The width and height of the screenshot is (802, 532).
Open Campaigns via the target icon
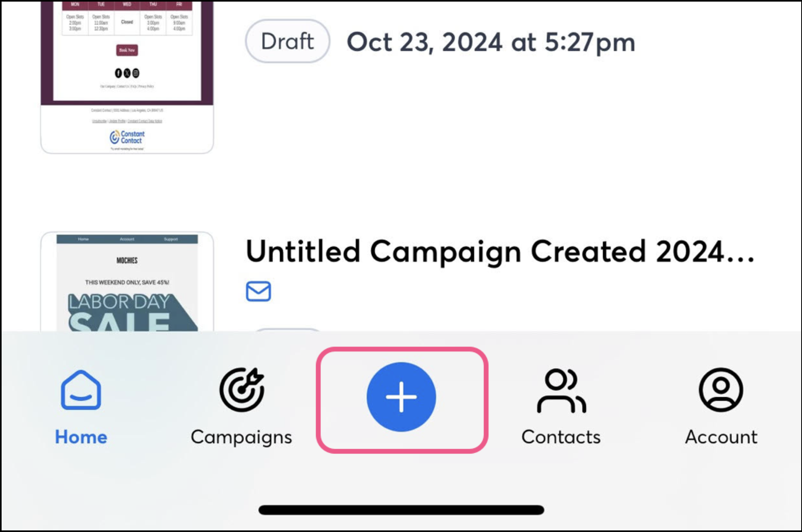click(242, 390)
